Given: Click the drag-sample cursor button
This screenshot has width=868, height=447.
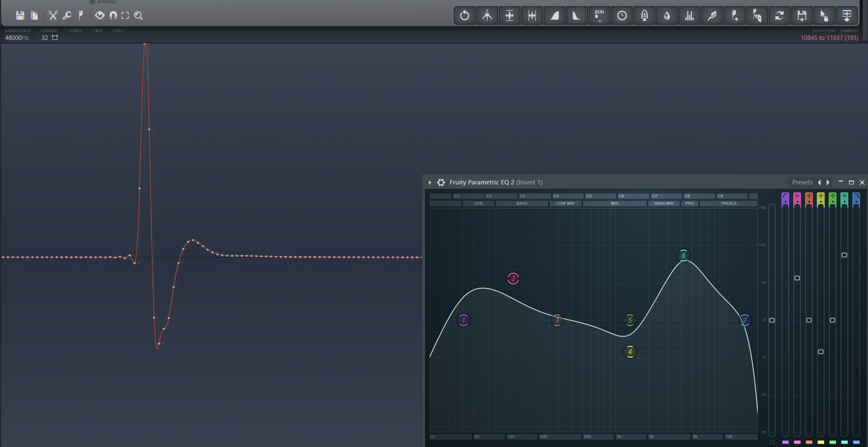Looking at the screenshot, I should [824, 16].
